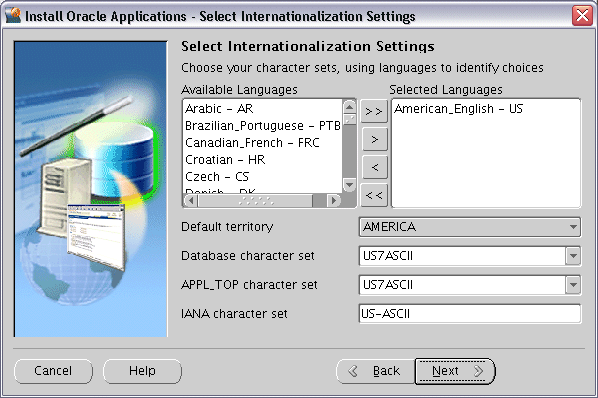Screen dimensions: 598x398
Task: Expand the APPL_TOP character set dropdown arrow
Action: click(573, 285)
